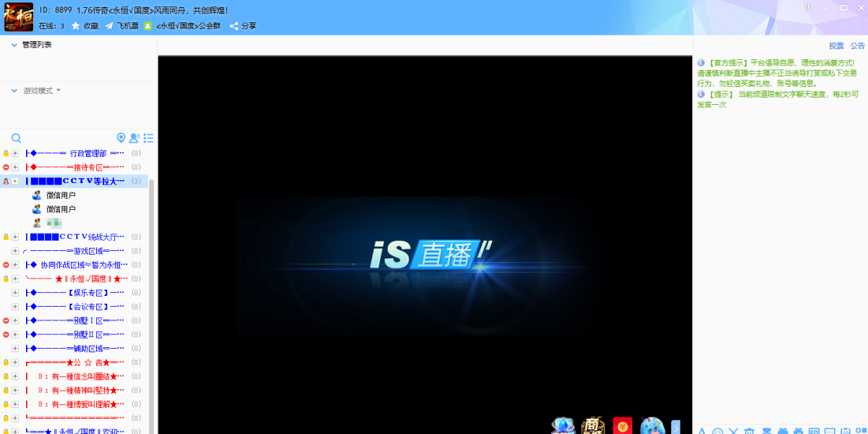The width and height of the screenshot is (868, 434).
Task: Click the arrow to show more activity icons
Action: point(676,427)
